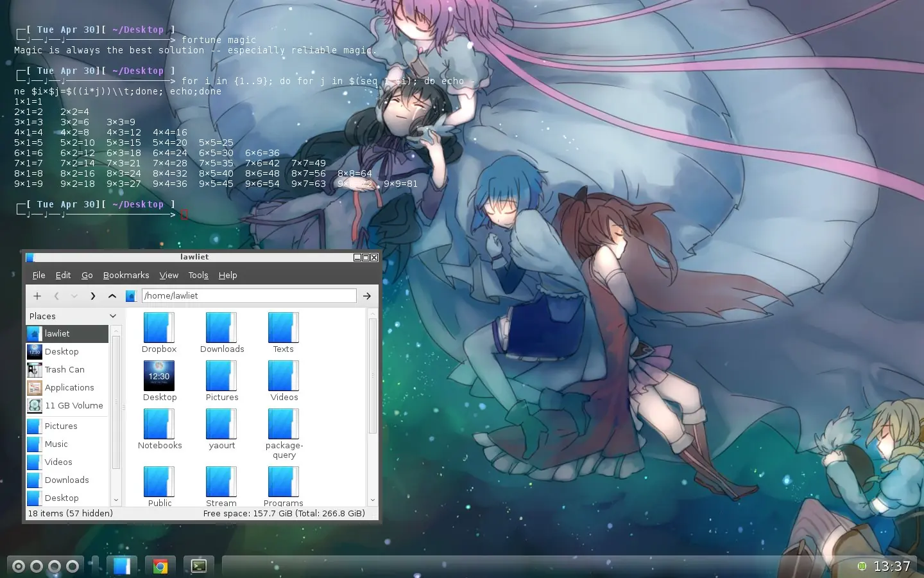Expand the Places panel dropdown
This screenshot has width=924, height=578.
click(x=114, y=316)
